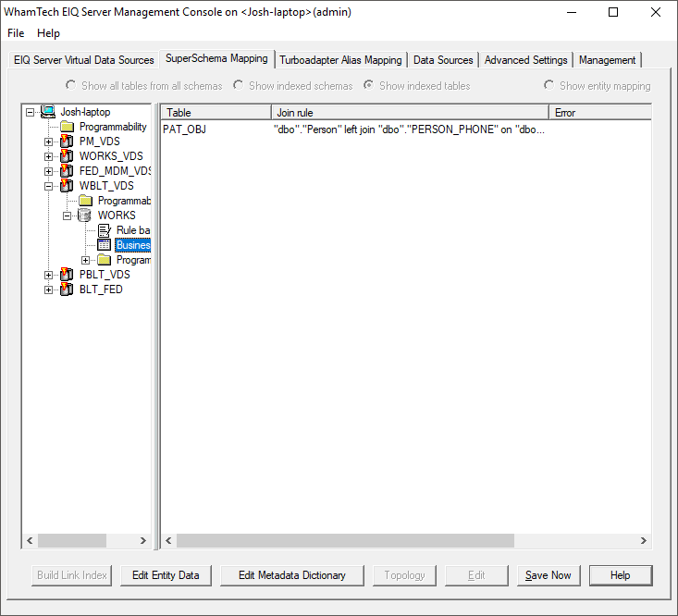The width and height of the screenshot is (678, 616).
Task: Click the disabled Edit button
Action: (x=476, y=575)
